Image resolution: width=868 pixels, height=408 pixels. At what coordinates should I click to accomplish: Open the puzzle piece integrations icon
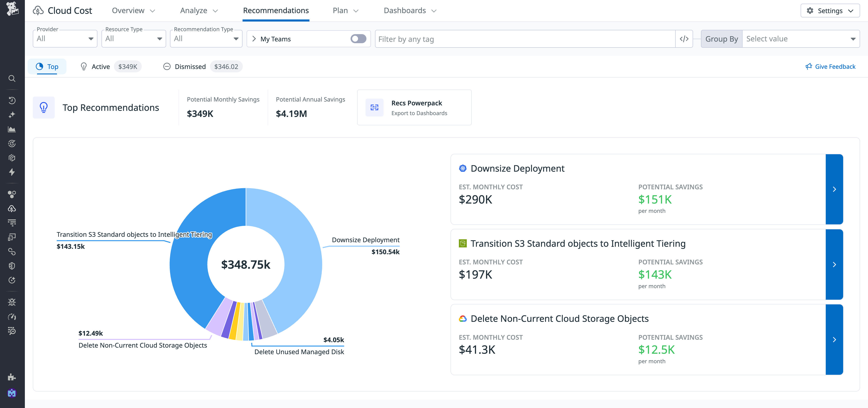tap(12, 377)
